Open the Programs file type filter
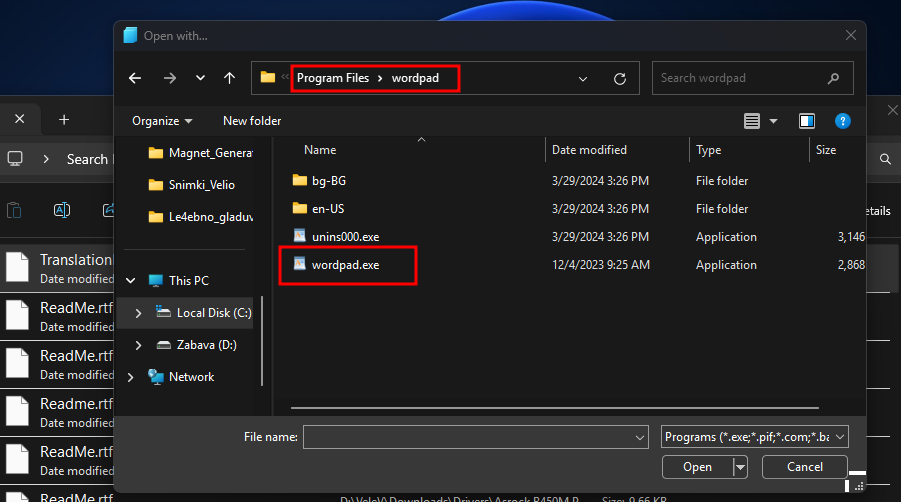 tap(754, 437)
